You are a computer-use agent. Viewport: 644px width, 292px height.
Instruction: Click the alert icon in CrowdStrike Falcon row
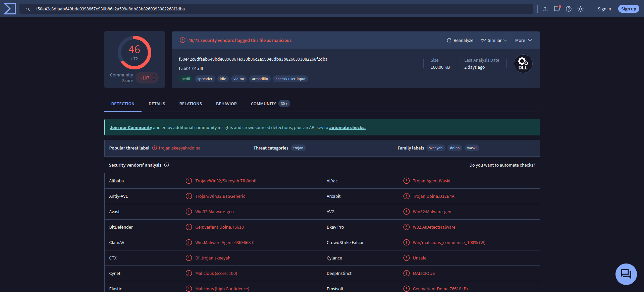(x=406, y=242)
